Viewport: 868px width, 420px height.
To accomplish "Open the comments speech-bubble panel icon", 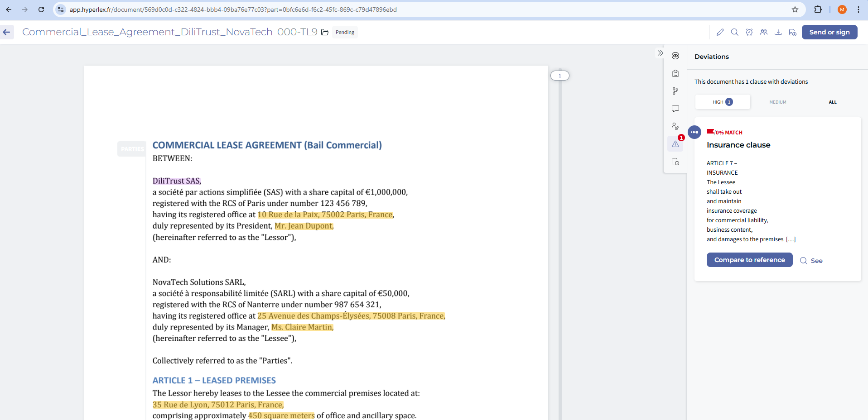I will click(675, 109).
